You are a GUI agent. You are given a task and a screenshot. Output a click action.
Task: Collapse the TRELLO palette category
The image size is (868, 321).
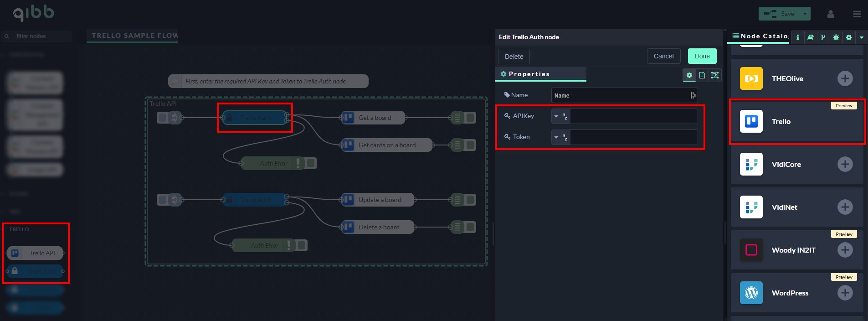pos(19,229)
